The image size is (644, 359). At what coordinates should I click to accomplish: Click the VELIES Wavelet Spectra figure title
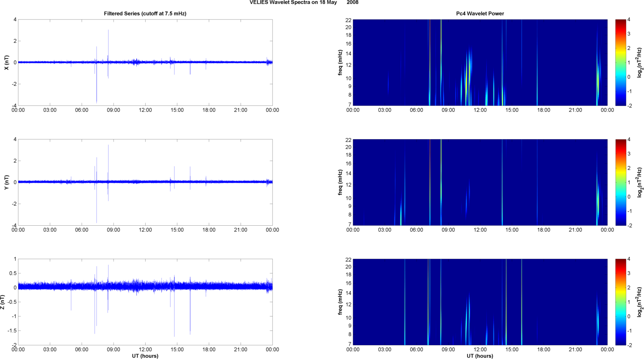point(304,3)
